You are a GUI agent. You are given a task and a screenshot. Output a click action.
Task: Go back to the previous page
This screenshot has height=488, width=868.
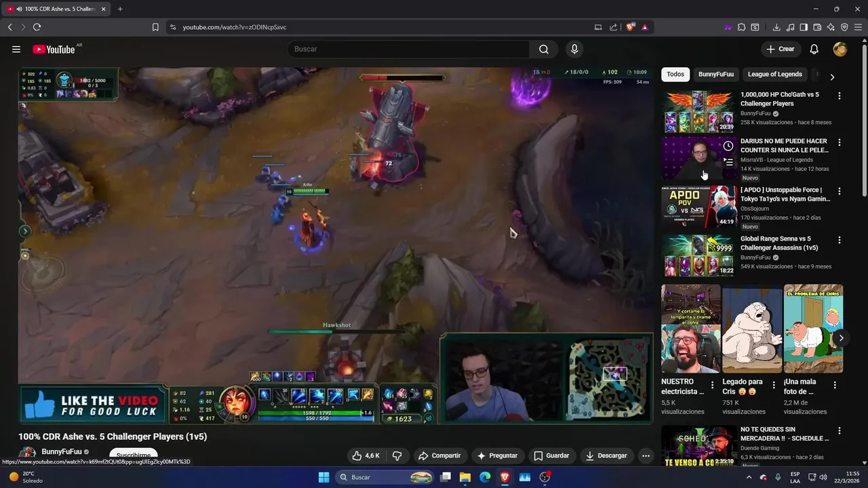pos(9,27)
